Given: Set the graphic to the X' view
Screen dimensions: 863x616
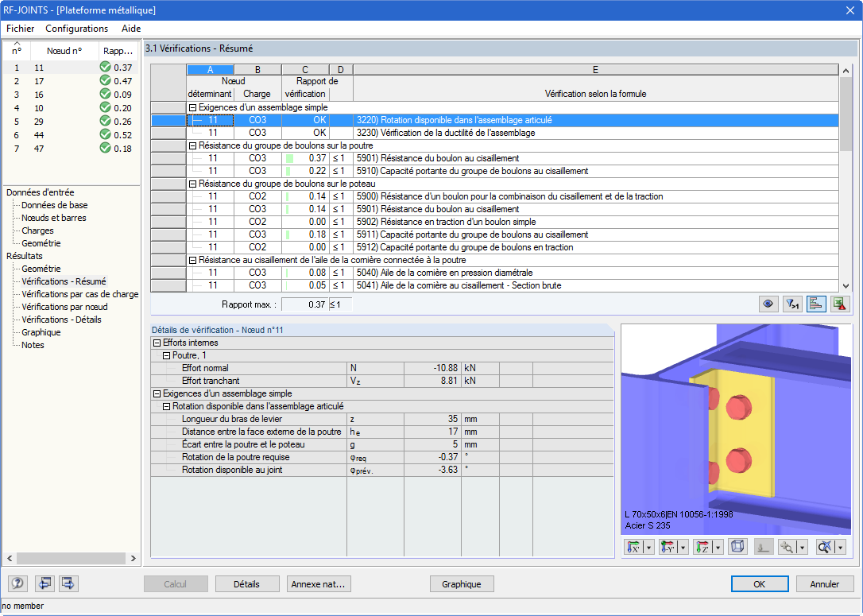Looking at the screenshot, I should pyautogui.click(x=634, y=547).
